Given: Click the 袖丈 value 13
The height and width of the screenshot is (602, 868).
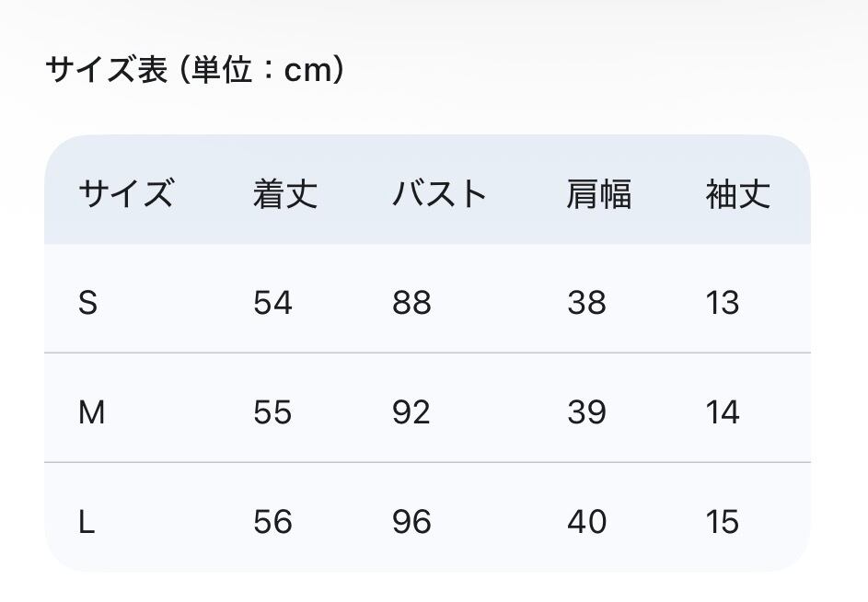Looking at the screenshot, I should [723, 303].
